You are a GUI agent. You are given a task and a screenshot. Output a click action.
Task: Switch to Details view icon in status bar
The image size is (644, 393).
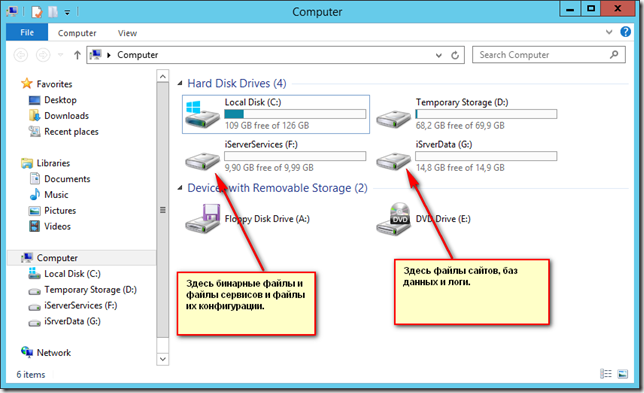(x=606, y=373)
